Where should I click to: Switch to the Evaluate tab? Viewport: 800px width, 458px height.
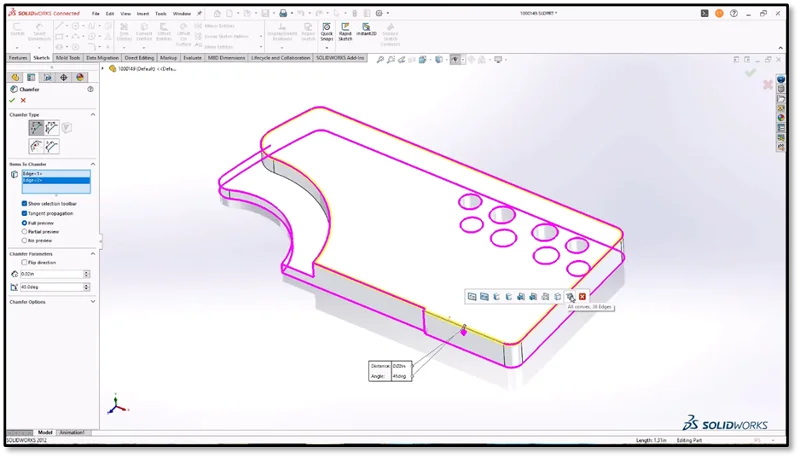pos(192,58)
